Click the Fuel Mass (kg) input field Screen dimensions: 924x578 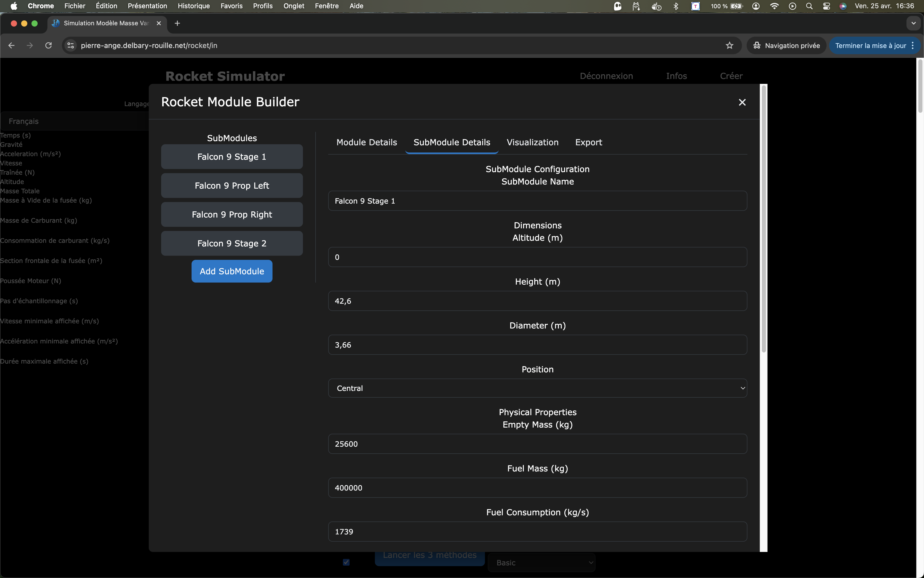coord(537,488)
